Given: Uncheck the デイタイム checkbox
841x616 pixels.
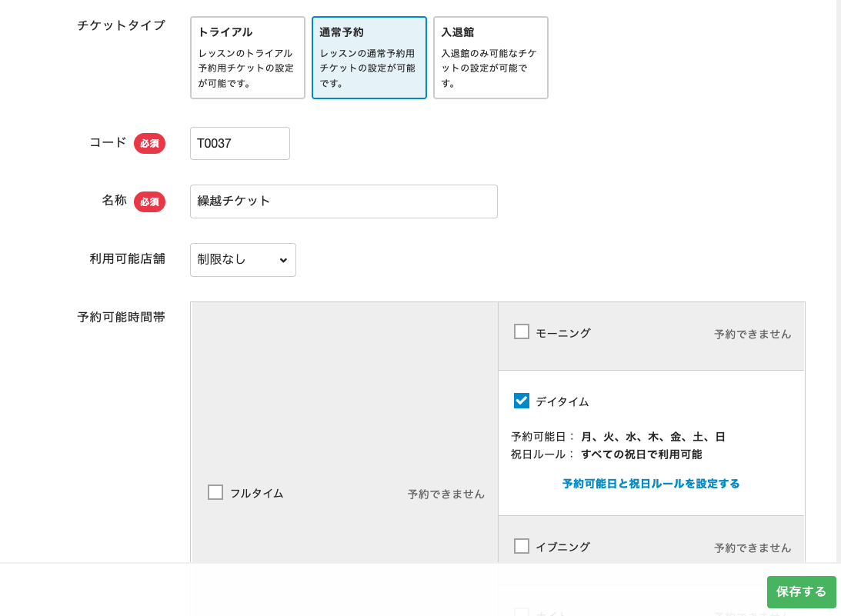Looking at the screenshot, I should pos(522,401).
